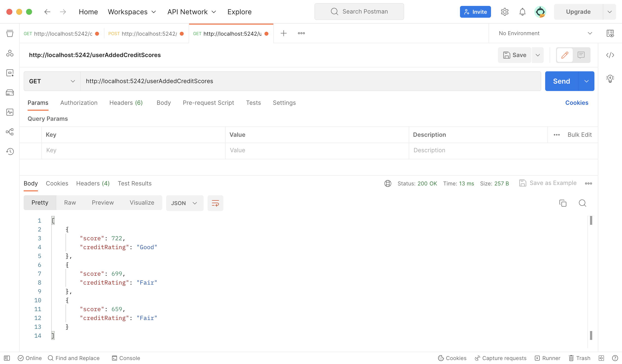Search within the response body

582,203
